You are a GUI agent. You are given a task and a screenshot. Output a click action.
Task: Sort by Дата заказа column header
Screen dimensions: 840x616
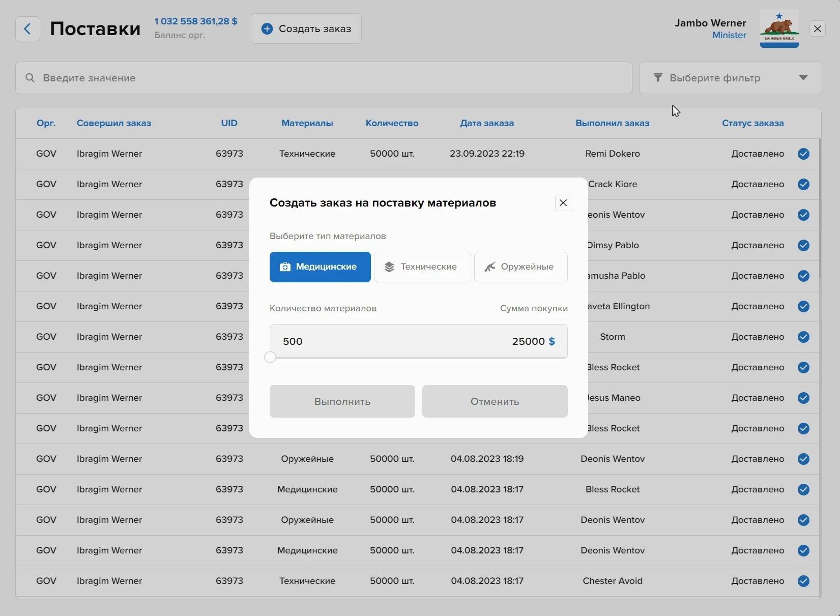click(486, 123)
